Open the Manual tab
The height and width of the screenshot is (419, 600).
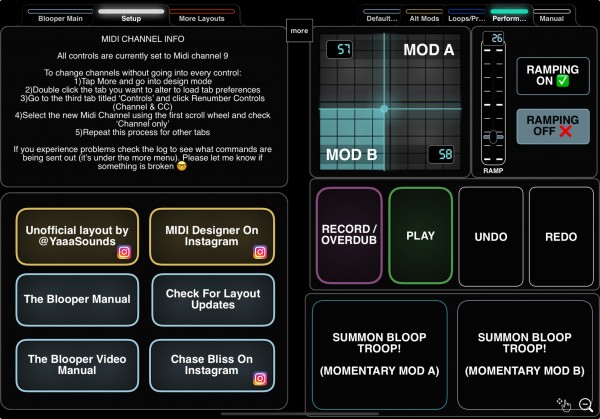click(551, 16)
